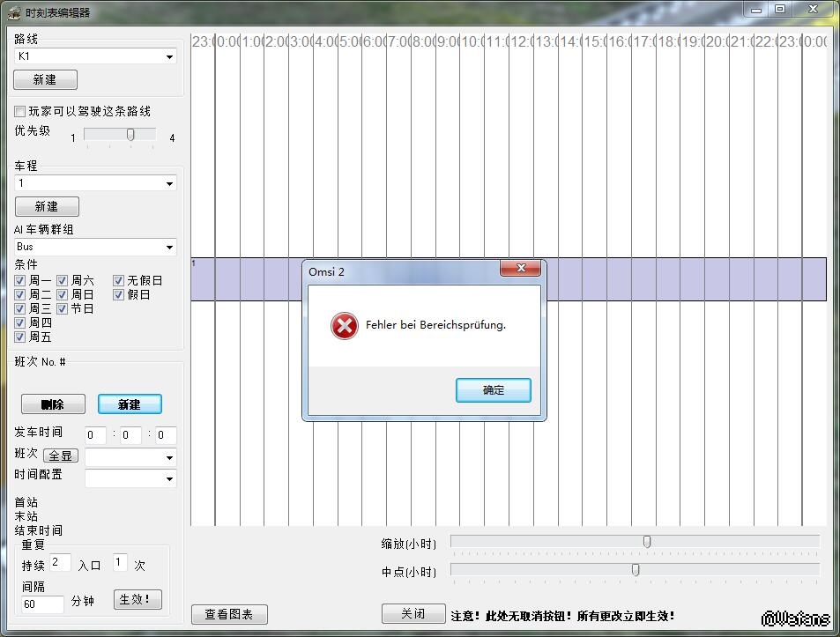
Task: Click the 中点(小时) slider handle
Action: [x=636, y=569]
